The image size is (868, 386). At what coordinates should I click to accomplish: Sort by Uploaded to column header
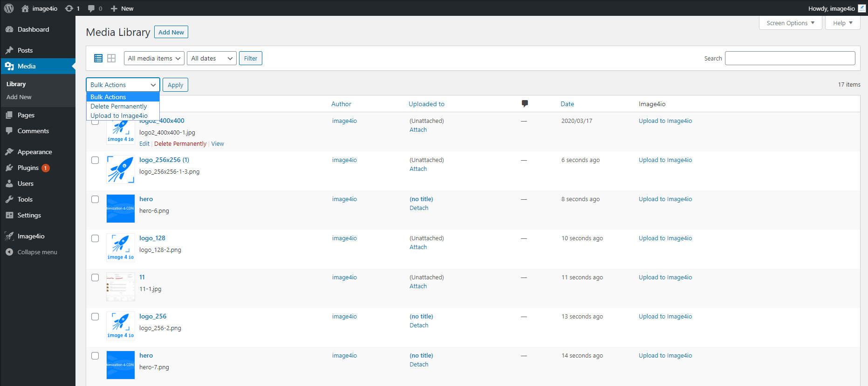tap(426, 104)
